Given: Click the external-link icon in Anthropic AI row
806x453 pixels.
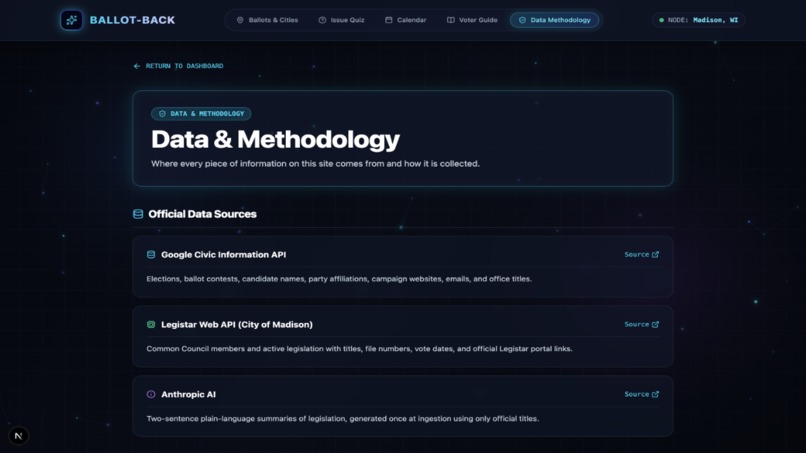Looking at the screenshot, I should 655,394.
